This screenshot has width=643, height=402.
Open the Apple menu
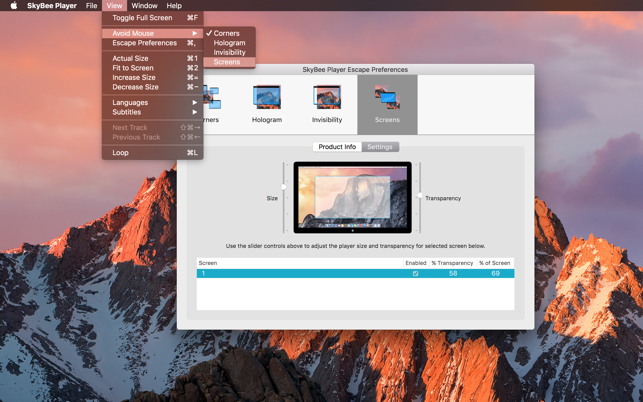pos(14,5)
